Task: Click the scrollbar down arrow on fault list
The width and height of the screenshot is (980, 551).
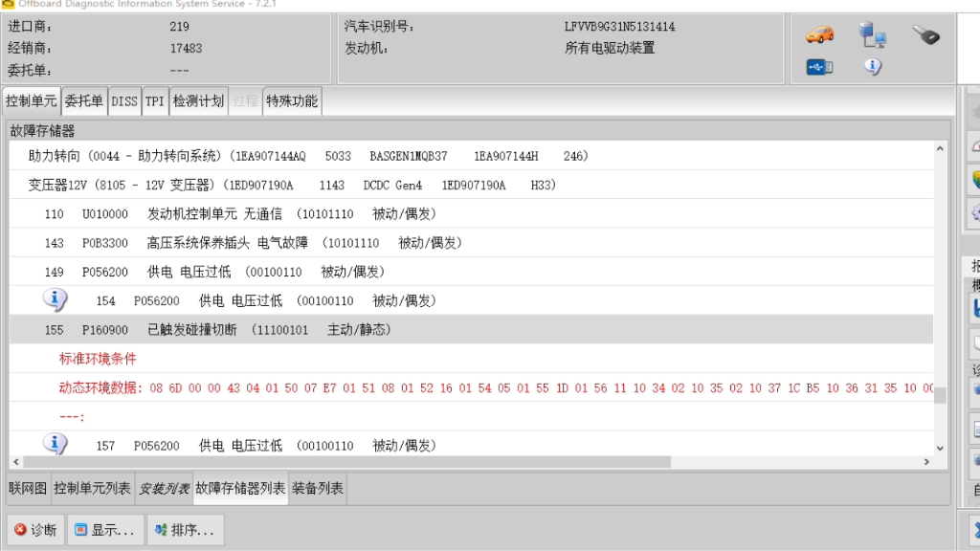Action: [939, 446]
